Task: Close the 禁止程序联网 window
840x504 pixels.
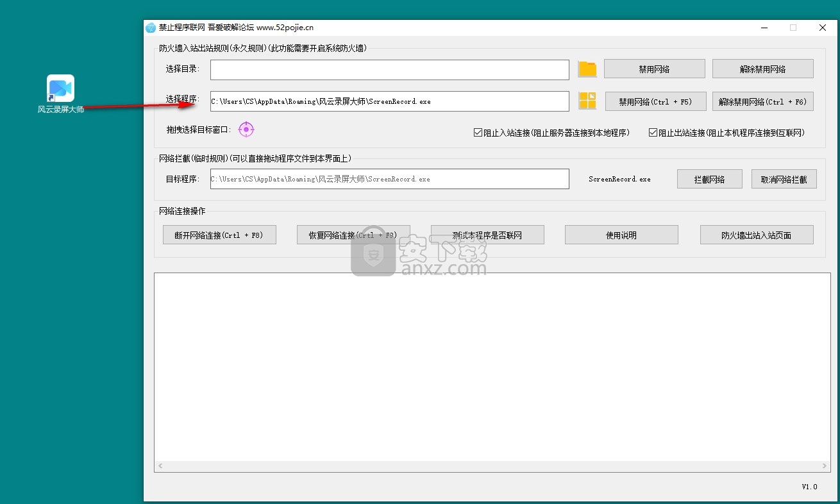Action: click(x=823, y=28)
